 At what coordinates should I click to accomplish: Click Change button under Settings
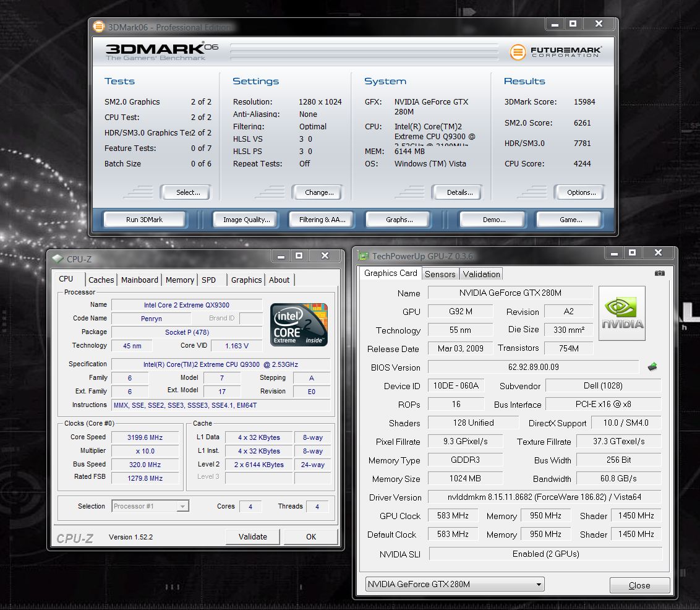(318, 192)
